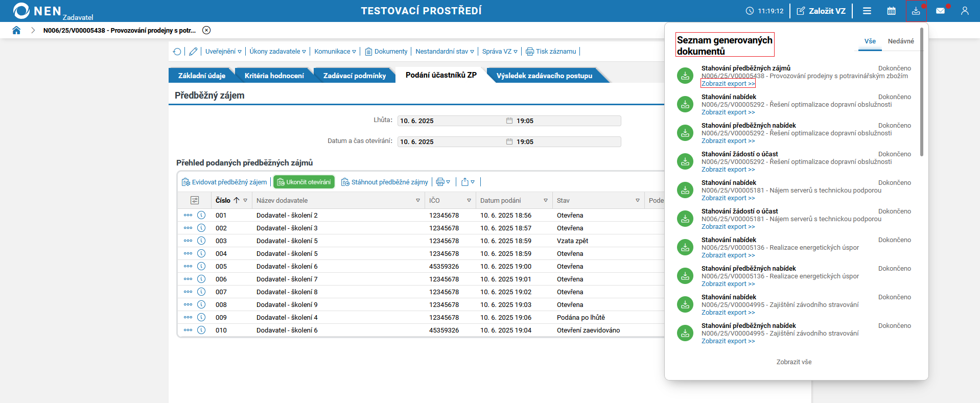
Task: Click the pencil edit icon
Action: (193, 52)
